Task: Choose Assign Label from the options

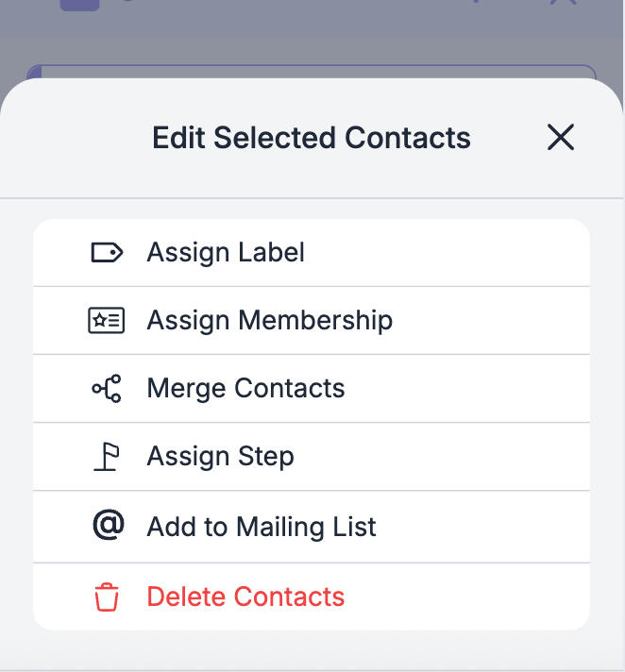Action: pyautogui.click(x=226, y=253)
